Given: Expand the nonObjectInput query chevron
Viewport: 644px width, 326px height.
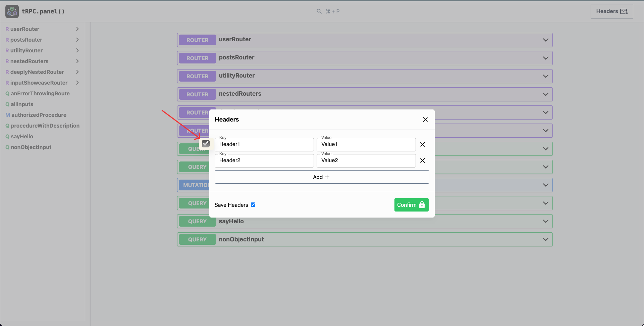Looking at the screenshot, I should 546,239.
